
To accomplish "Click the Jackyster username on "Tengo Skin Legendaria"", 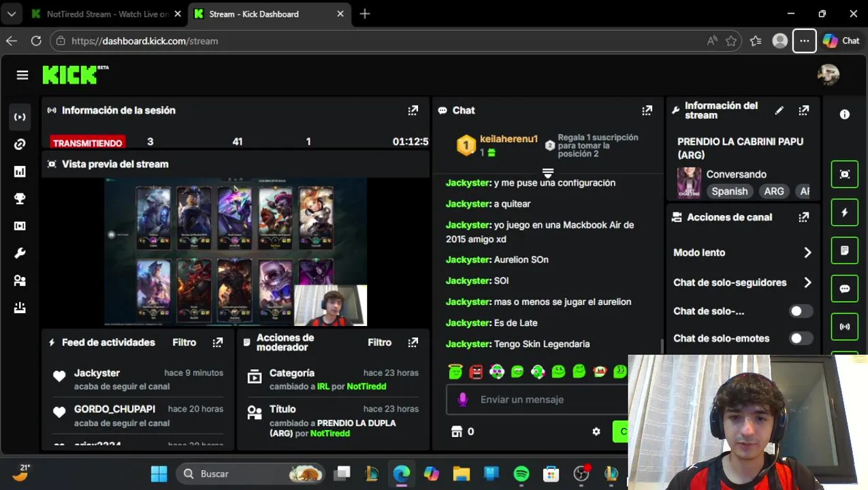I will [468, 344].
